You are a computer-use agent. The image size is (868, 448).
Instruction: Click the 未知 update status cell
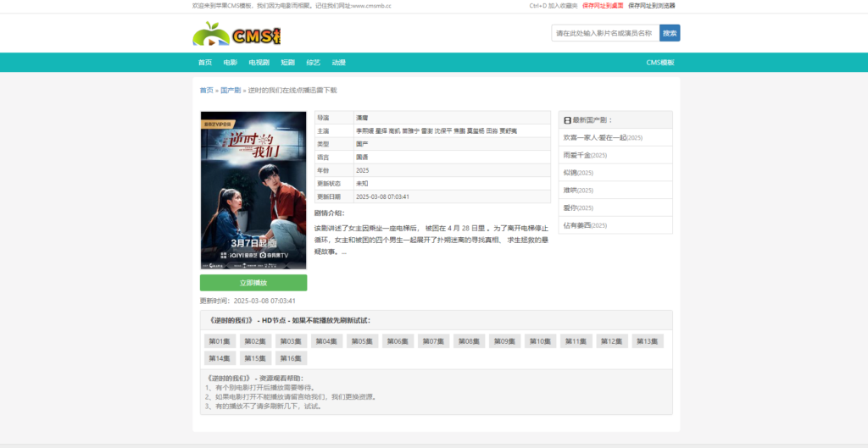pos(453,184)
